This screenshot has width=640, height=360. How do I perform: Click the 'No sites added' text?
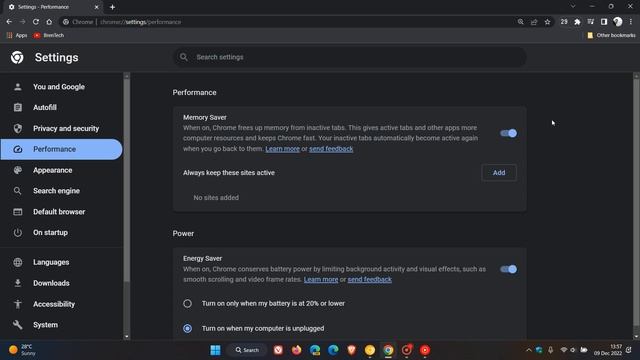(x=216, y=198)
